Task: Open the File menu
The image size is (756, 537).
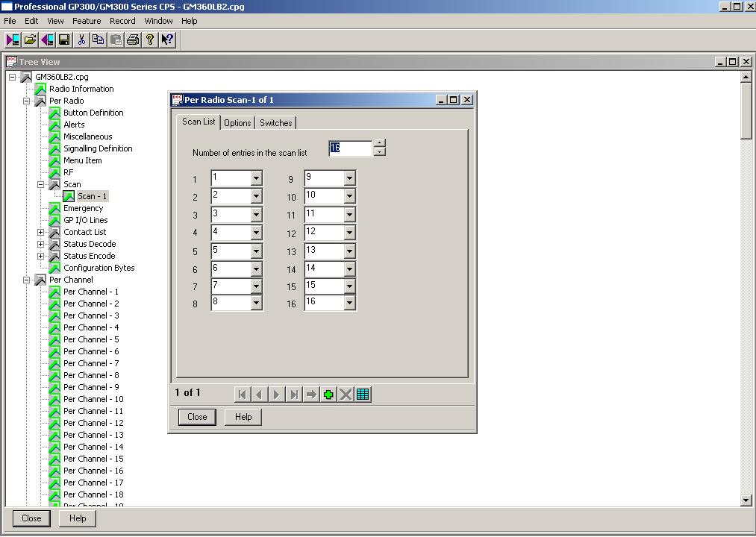Action: pos(10,21)
